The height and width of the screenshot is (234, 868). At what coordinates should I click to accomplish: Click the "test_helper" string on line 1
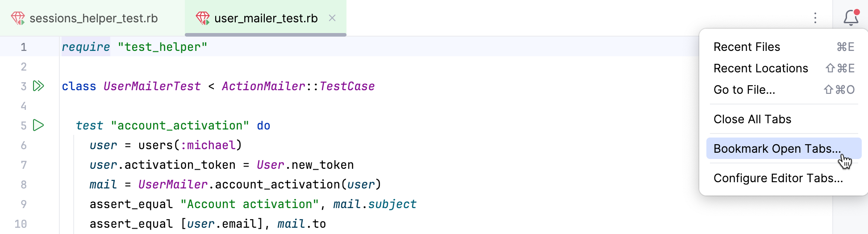click(163, 47)
